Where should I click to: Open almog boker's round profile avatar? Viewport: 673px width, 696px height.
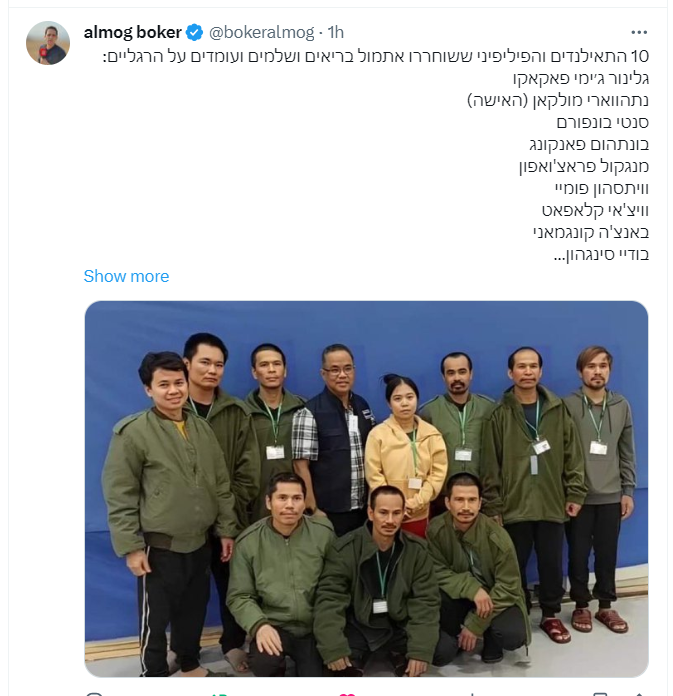point(48,43)
